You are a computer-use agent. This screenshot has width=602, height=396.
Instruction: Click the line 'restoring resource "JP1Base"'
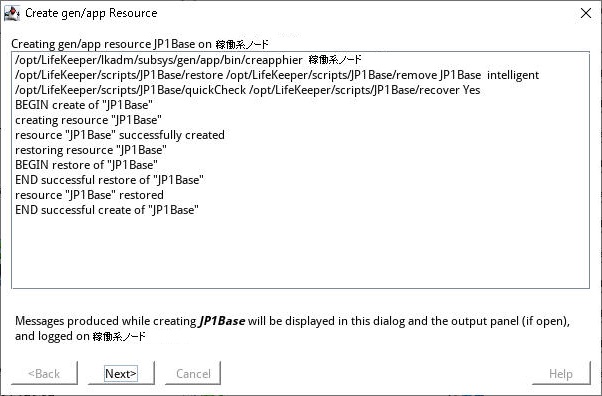pyautogui.click(x=91, y=150)
